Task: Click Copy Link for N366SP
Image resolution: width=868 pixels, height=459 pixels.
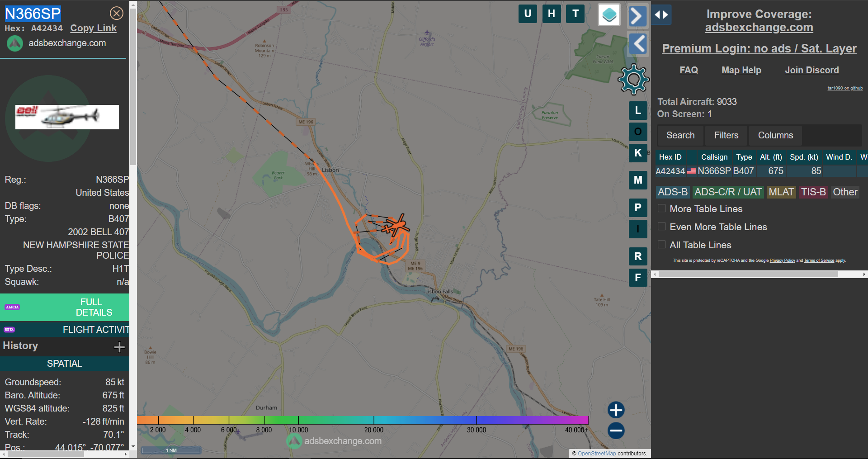Action: point(93,28)
